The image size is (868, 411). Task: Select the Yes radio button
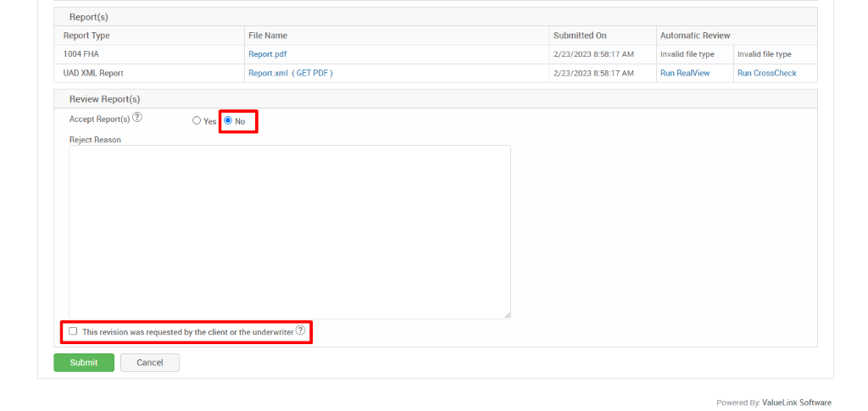click(196, 121)
